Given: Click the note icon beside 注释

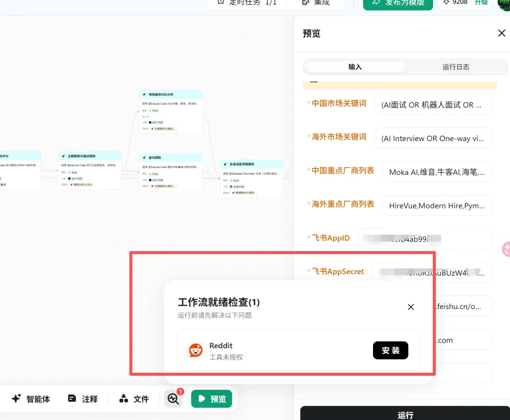Looking at the screenshot, I should click(x=72, y=398).
